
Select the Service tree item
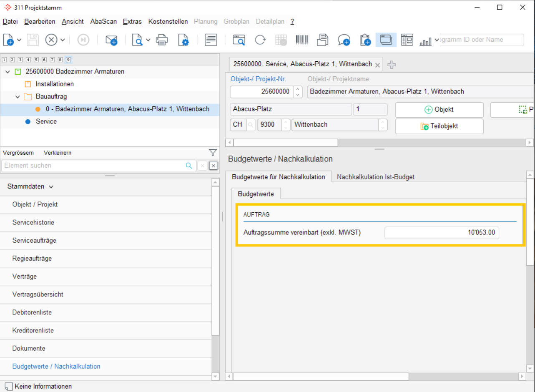point(46,121)
